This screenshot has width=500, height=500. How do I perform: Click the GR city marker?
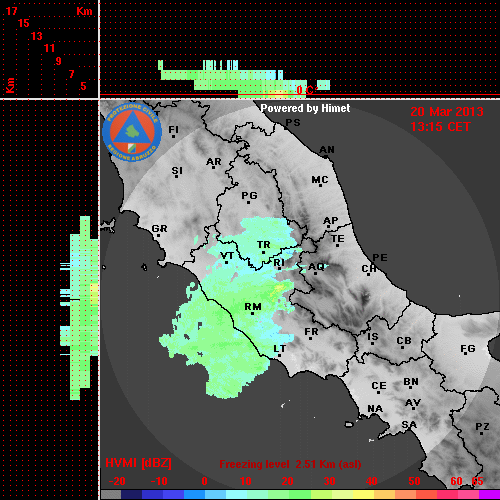pos(158,235)
